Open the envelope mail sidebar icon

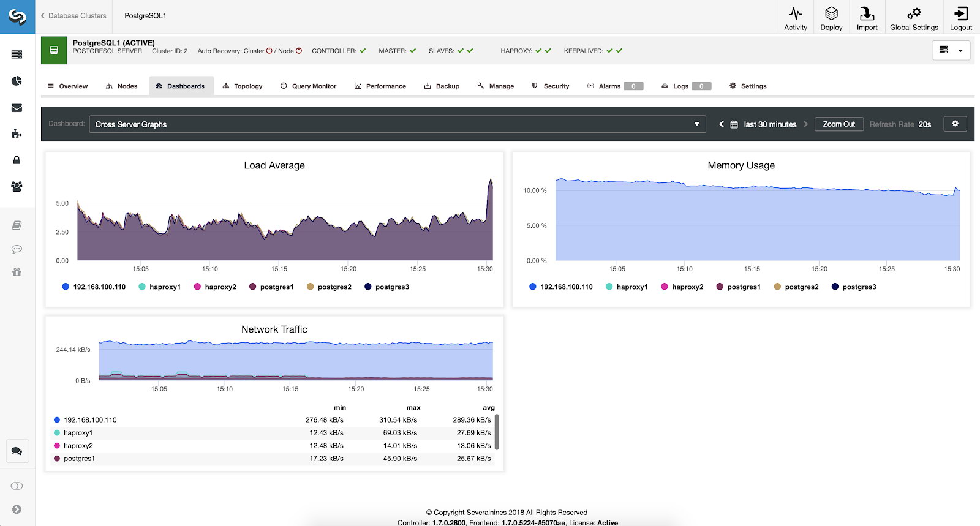tap(17, 108)
